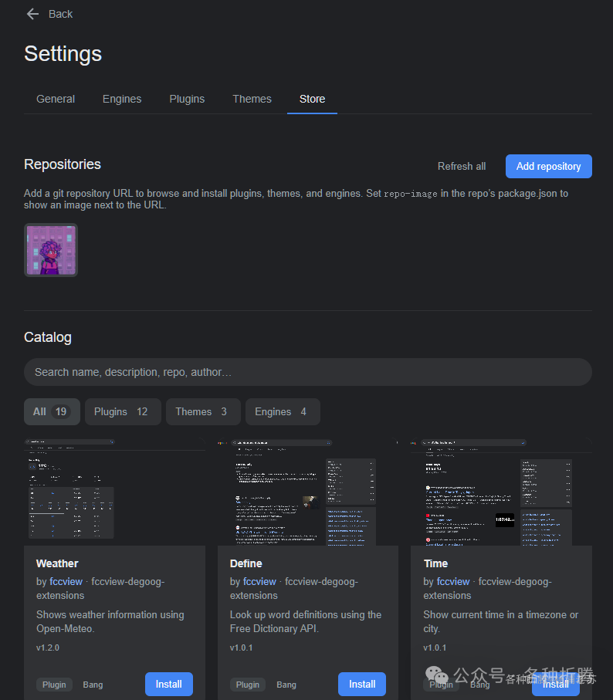Filter catalog to Plugins only
The image size is (613, 700).
[123, 411]
